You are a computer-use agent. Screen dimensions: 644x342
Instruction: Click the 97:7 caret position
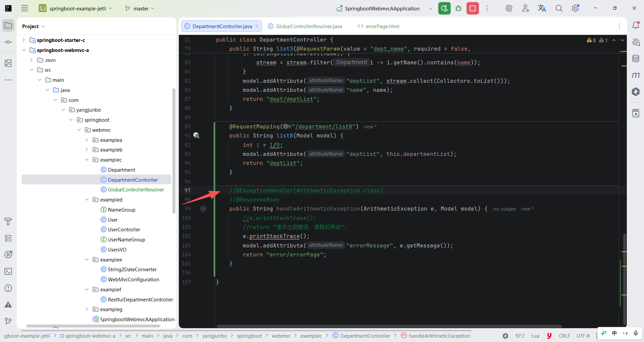[520, 336]
